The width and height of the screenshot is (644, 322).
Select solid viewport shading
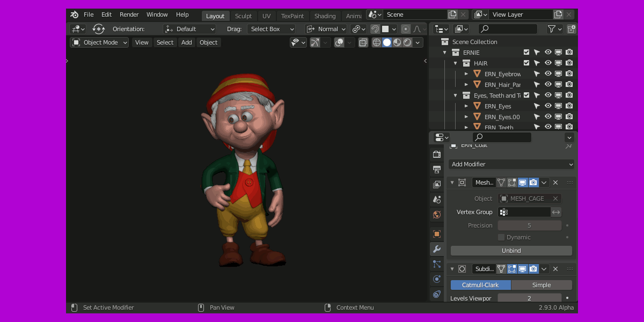387,42
